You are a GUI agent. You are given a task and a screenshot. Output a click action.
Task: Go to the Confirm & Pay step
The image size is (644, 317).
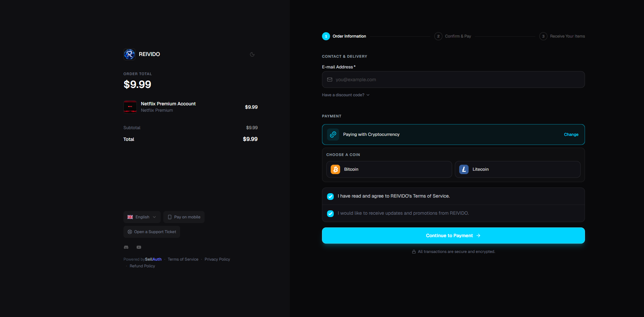[x=453, y=36]
